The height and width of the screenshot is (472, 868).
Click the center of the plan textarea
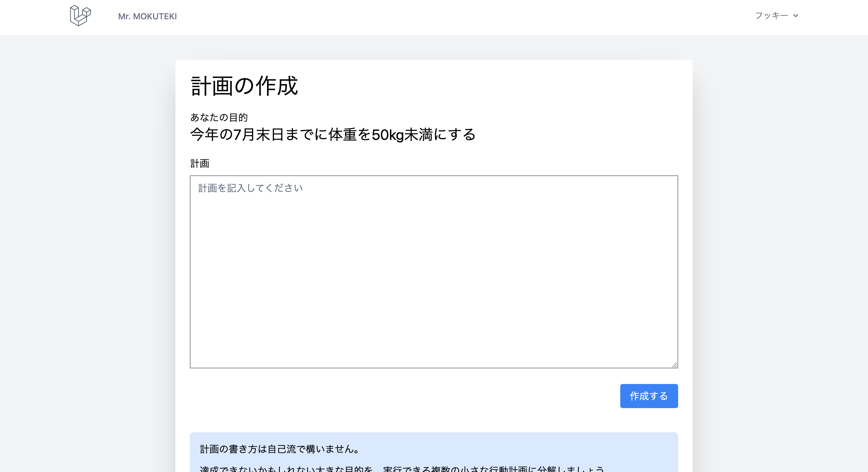(434, 272)
